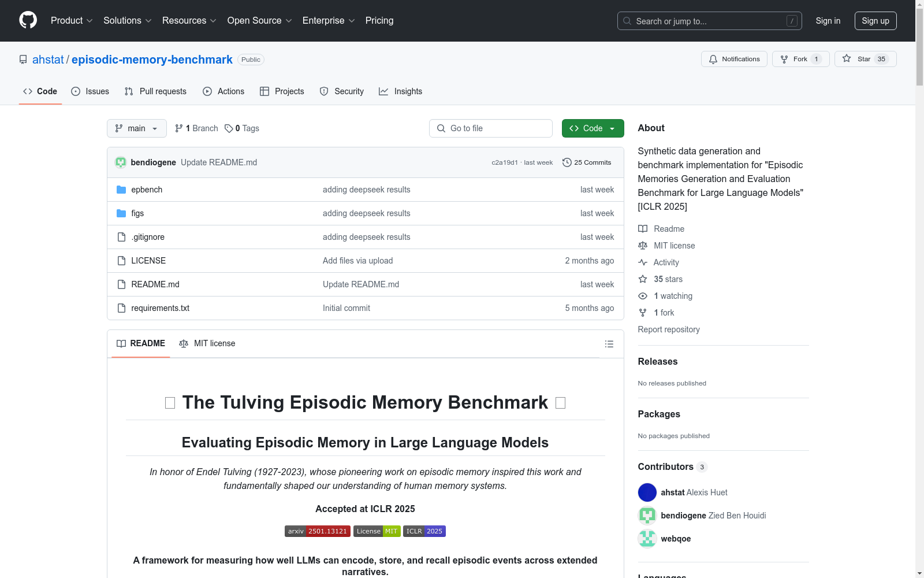Open episodic-memory-benchmark repository link
The height and width of the screenshot is (578, 924).
152,60
